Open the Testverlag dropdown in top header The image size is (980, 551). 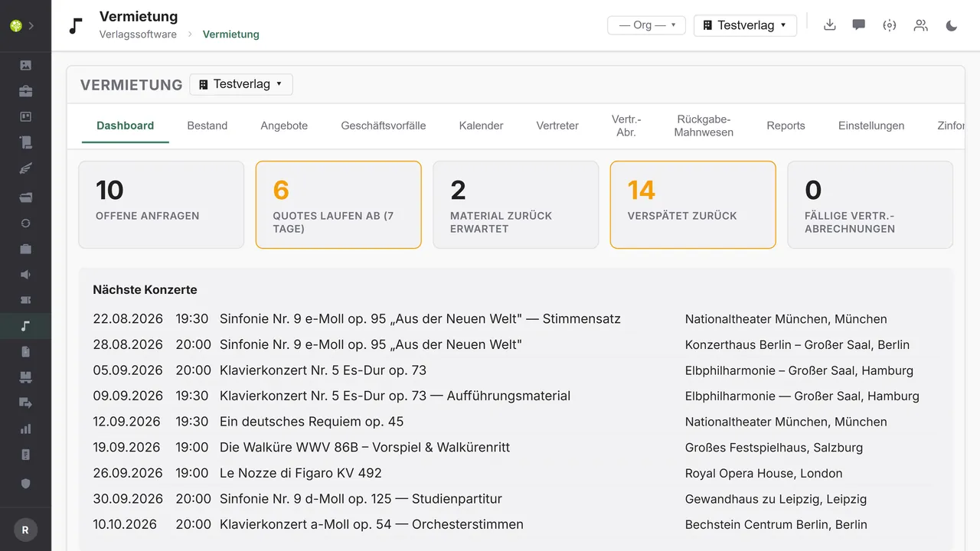point(745,25)
